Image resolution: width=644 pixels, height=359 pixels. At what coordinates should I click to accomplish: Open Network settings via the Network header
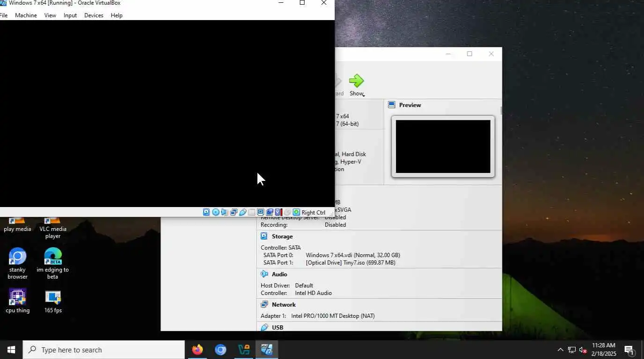click(284, 305)
